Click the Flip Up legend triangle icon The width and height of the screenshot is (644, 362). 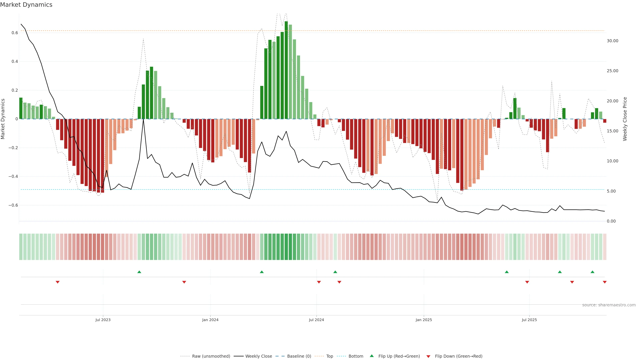(x=372, y=356)
